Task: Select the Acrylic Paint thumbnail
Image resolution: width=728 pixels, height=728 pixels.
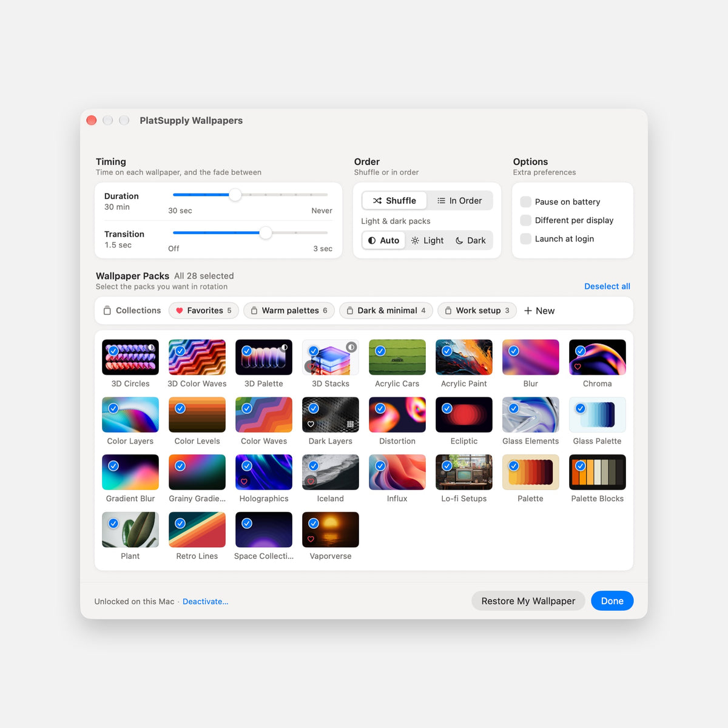Action: tap(464, 357)
